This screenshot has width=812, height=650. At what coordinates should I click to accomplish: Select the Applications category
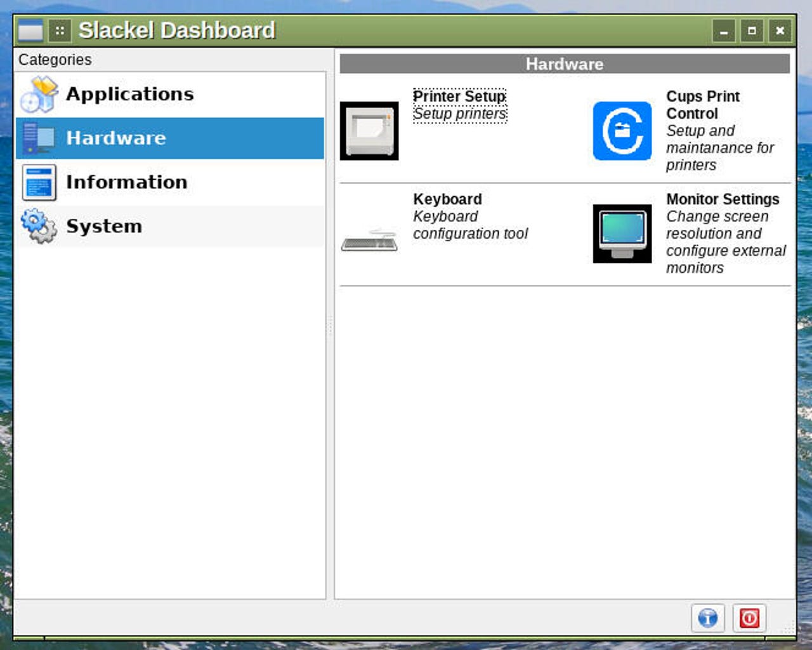[170, 94]
